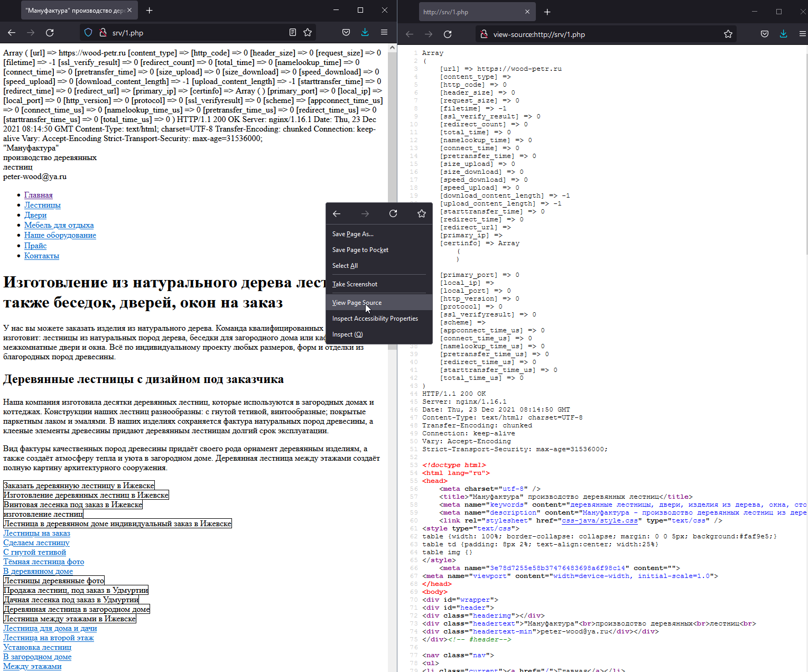Image resolution: width=808 pixels, height=672 pixels.
Task: Select the http://srv/1.php tab in the right window
Action: 477,12
